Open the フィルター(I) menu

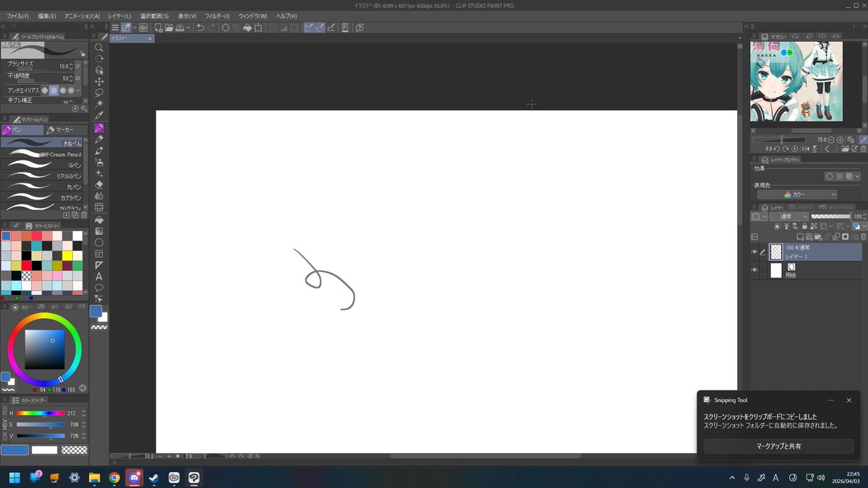click(218, 16)
